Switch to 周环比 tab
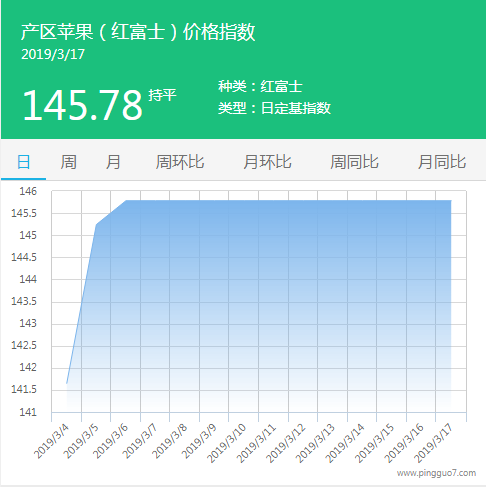486x487 pixels. tap(180, 162)
